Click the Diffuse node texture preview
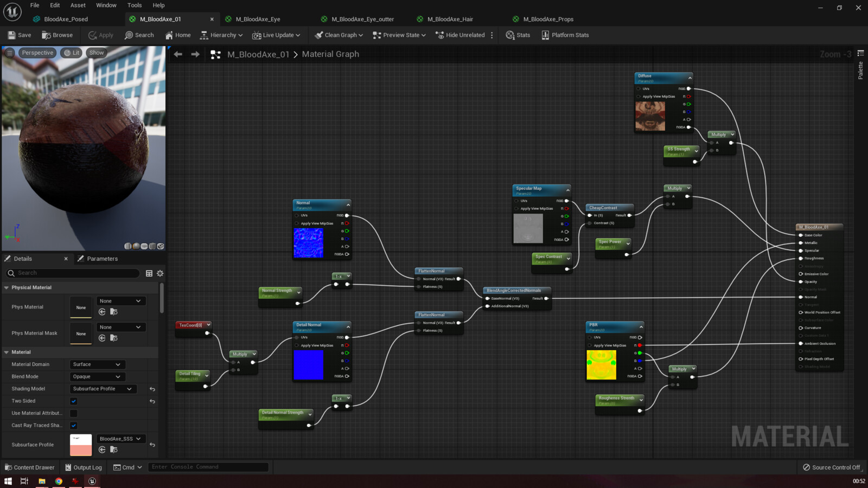 tap(650, 116)
